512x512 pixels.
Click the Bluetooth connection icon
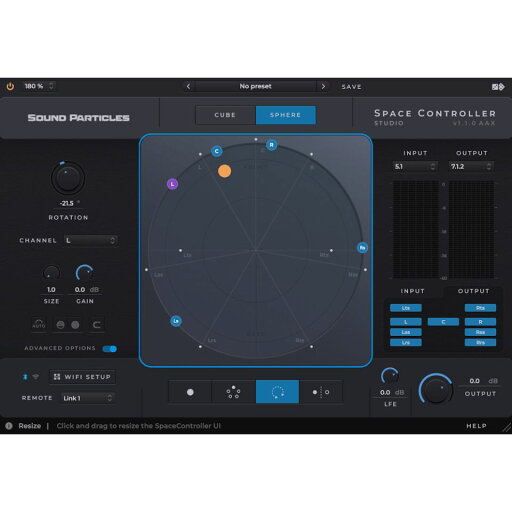pyautogui.click(x=25, y=377)
